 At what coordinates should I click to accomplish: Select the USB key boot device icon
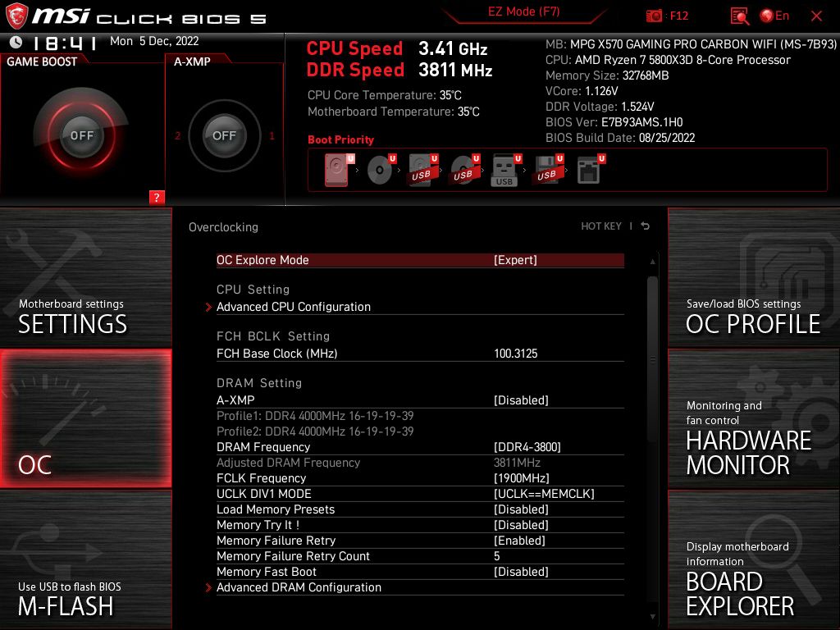[506, 171]
